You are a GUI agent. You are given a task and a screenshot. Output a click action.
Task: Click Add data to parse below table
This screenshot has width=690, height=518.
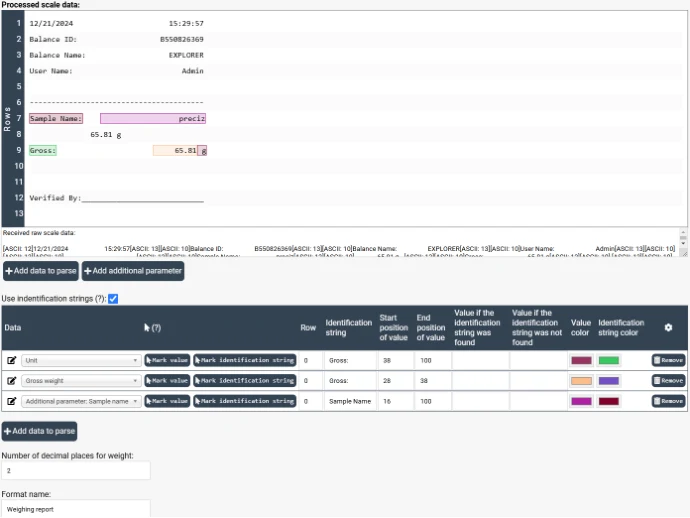(x=40, y=431)
